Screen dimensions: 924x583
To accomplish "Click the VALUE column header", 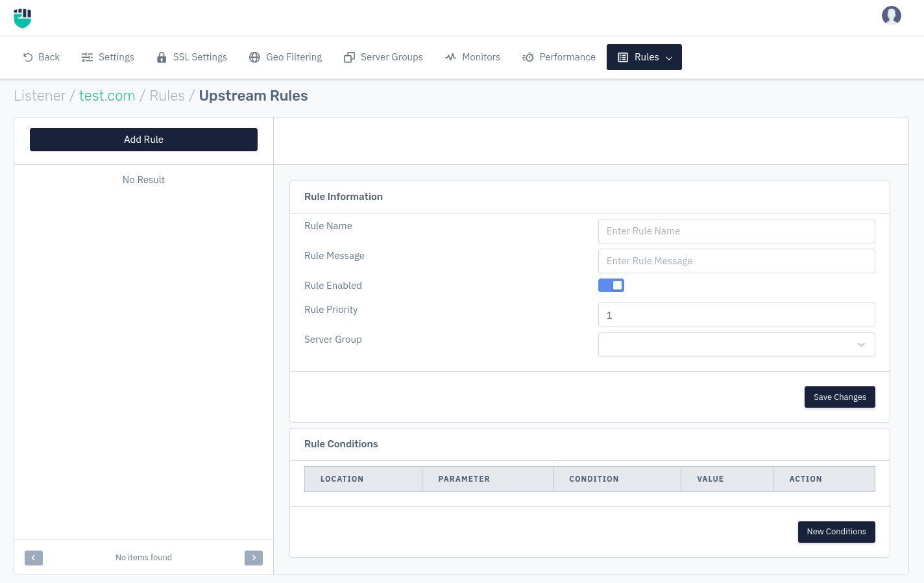I will tap(727, 479).
